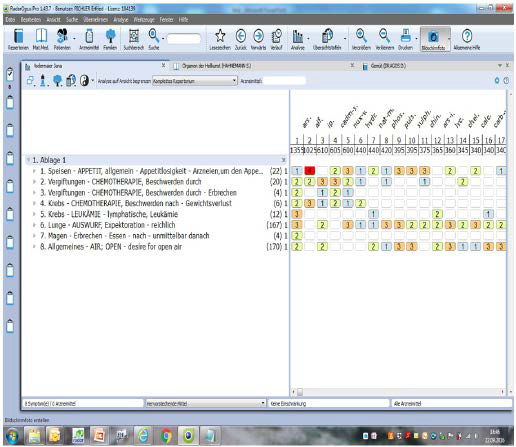The width and height of the screenshot is (516, 447).
Task: Select the fifth clipboard in left sidebar
Action: 10,186
